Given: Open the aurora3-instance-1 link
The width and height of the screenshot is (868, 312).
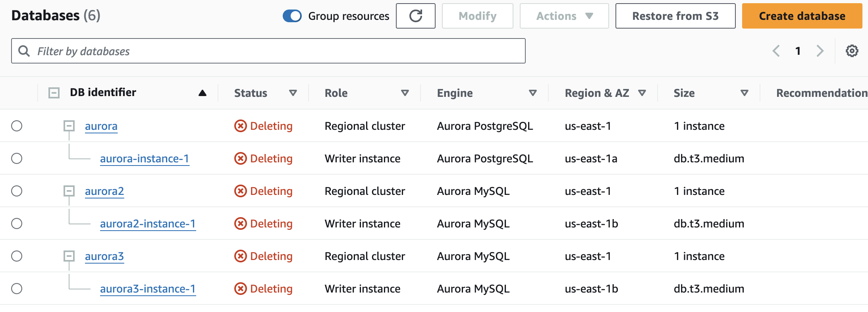Looking at the screenshot, I should 148,289.
